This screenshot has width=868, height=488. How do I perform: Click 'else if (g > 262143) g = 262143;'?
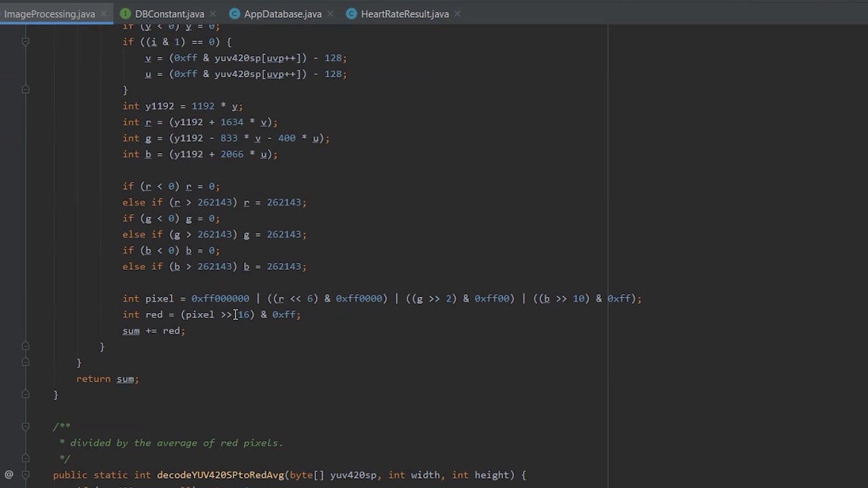coord(214,235)
